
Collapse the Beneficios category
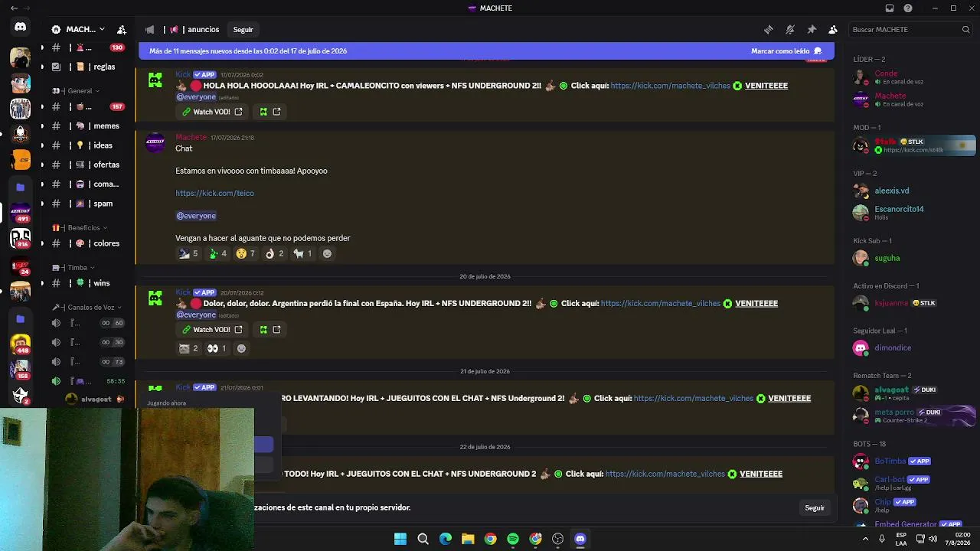pyautogui.click(x=80, y=228)
